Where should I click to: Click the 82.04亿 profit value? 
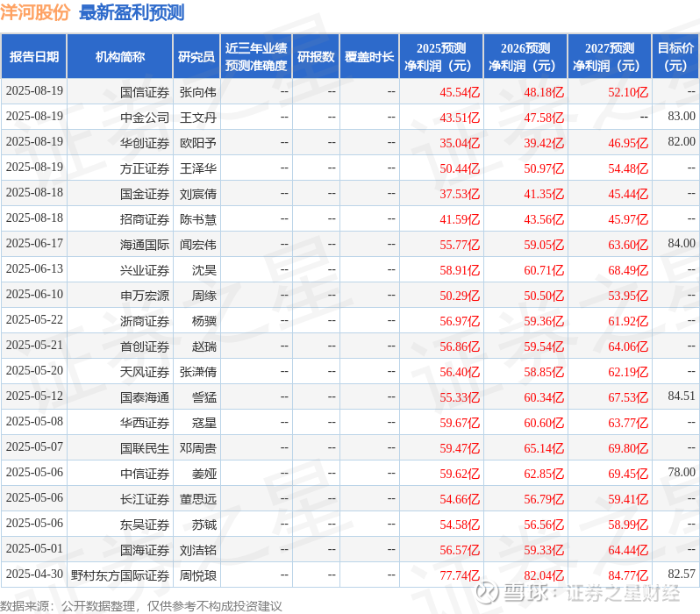coord(544,576)
